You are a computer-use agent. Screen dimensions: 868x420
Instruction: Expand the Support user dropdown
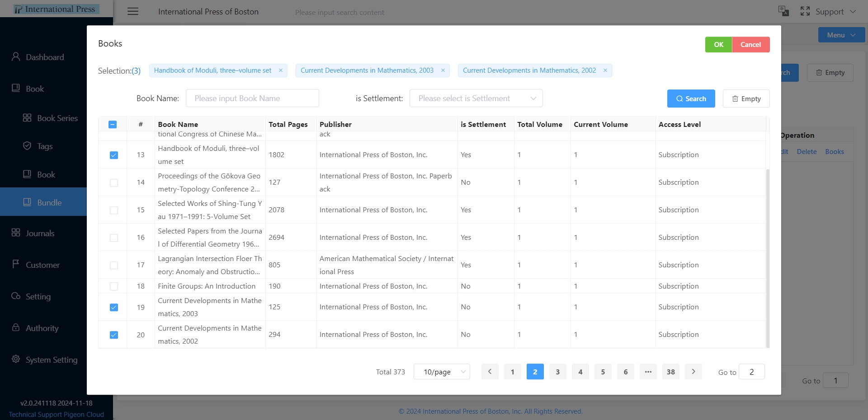coord(835,12)
